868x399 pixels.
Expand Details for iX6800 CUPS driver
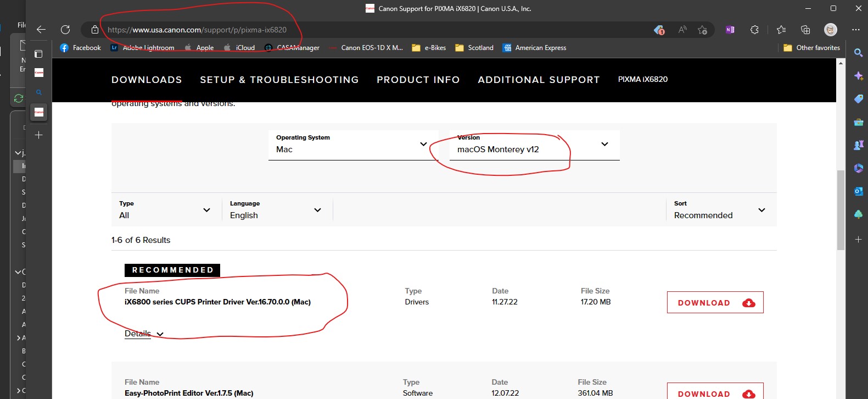click(144, 334)
